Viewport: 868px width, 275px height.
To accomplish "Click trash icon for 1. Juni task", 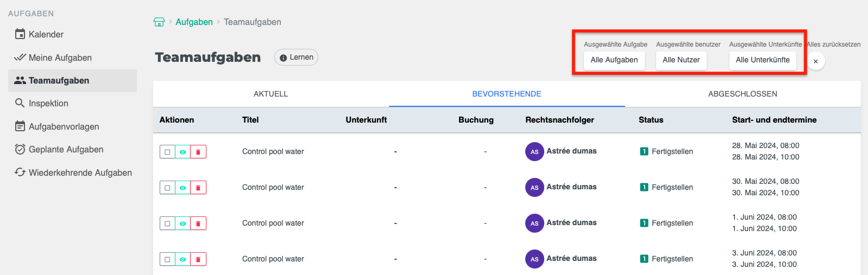I will 198,223.
